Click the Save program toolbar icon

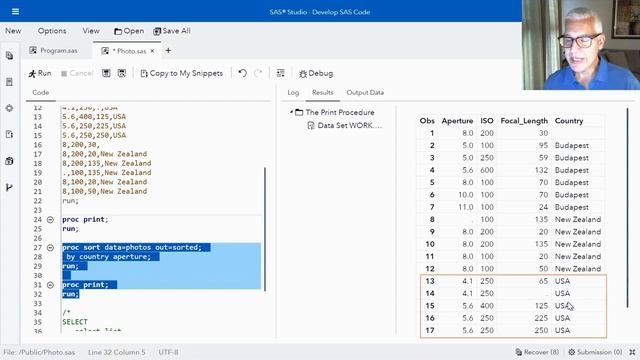tap(106, 73)
